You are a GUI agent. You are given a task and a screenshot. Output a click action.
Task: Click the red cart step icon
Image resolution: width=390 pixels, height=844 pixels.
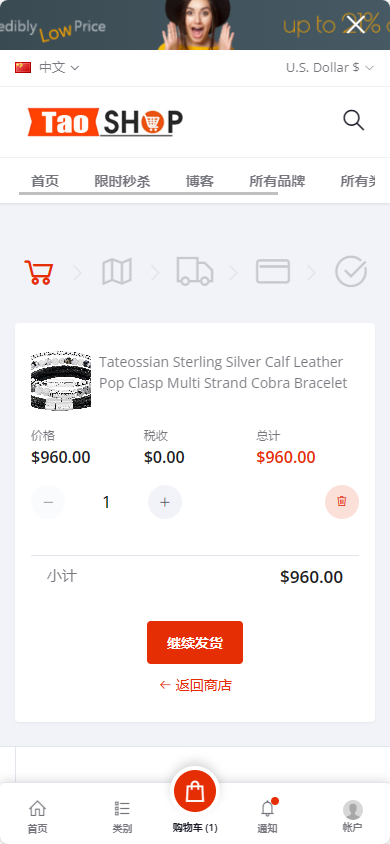(39, 272)
